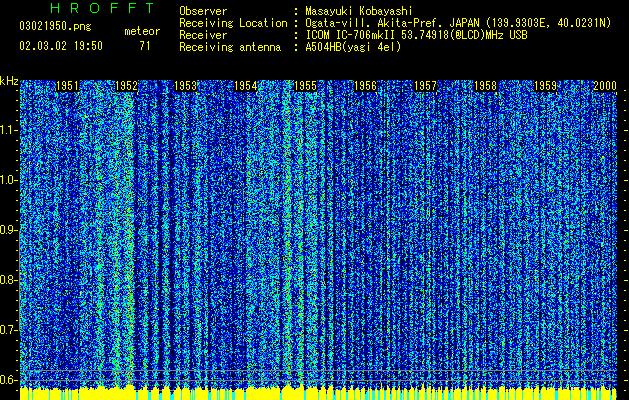Click the 1956 time marker
Viewport: 629px width, 400px height.
[365, 86]
